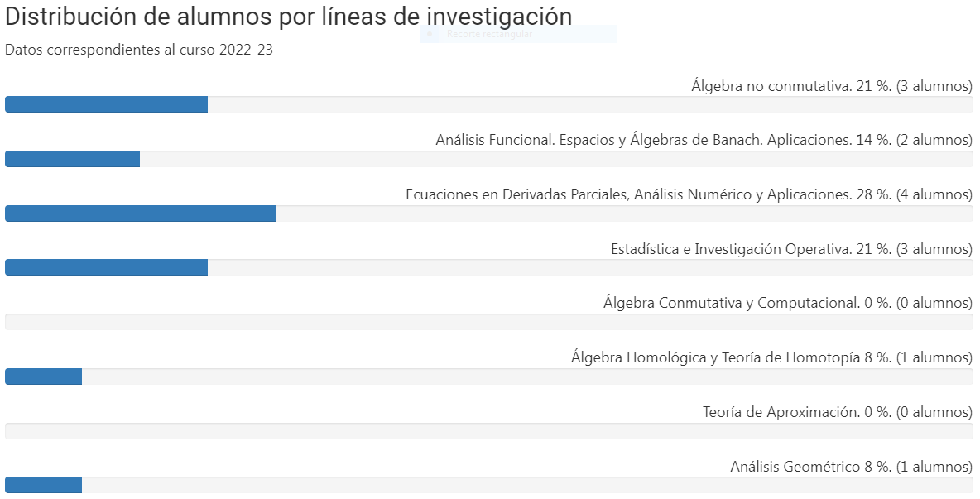Click the Álgebra Homológica y Teoría label
The height and width of the screenshot is (499, 980).
[771, 357]
